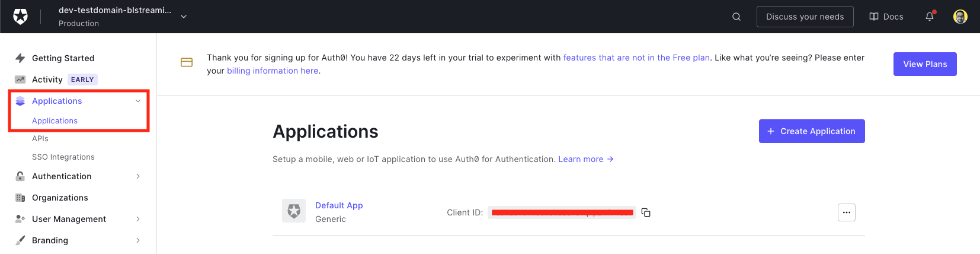Click the search magnifier icon
This screenshot has height=254, width=980.
(736, 17)
